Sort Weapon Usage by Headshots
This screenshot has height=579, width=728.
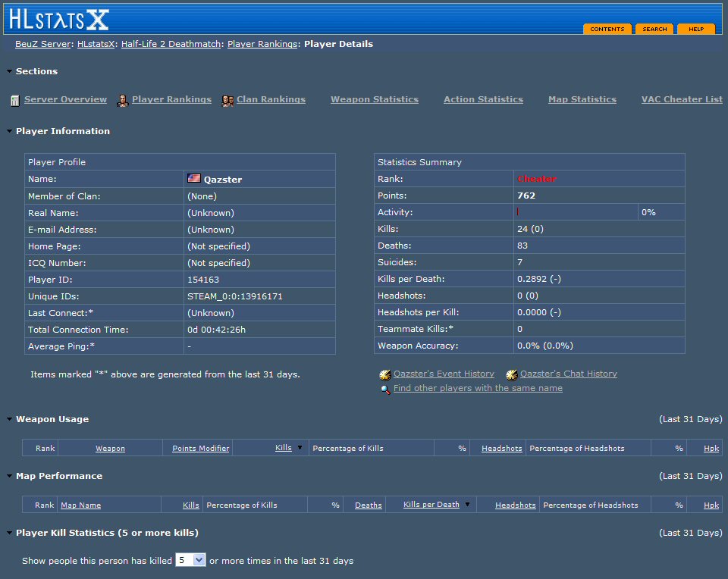pos(501,448)
